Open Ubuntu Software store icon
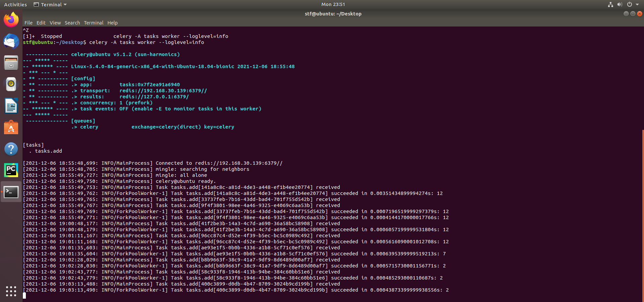Screen dimensions: 644x302 [x=11, y=128]
